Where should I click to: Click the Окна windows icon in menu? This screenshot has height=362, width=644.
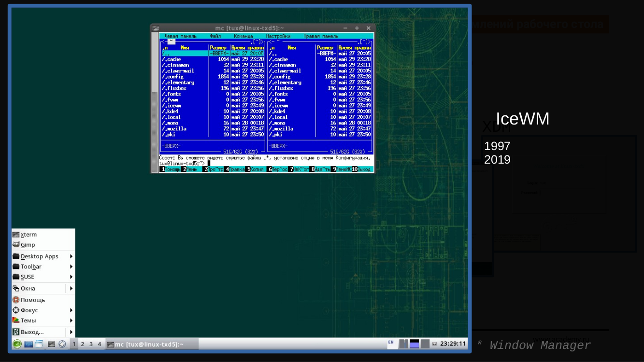pos(16,289)
